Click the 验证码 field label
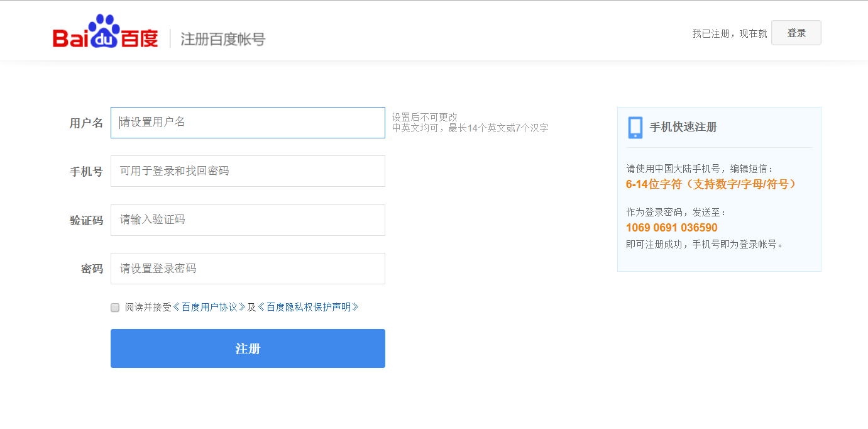Image resolution: width=868 pixels, height=429 pixels. coord(86,220)
